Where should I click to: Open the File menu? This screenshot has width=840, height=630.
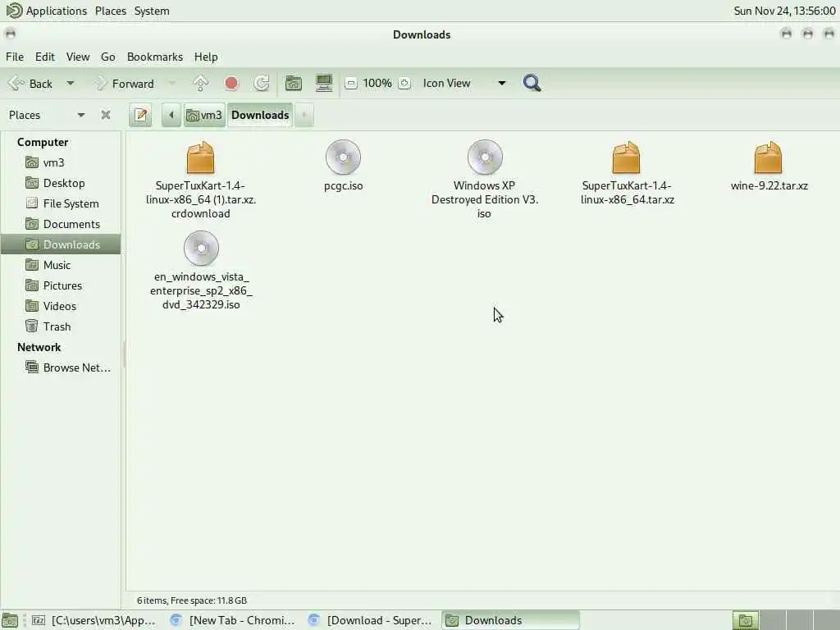click(15, 57)
